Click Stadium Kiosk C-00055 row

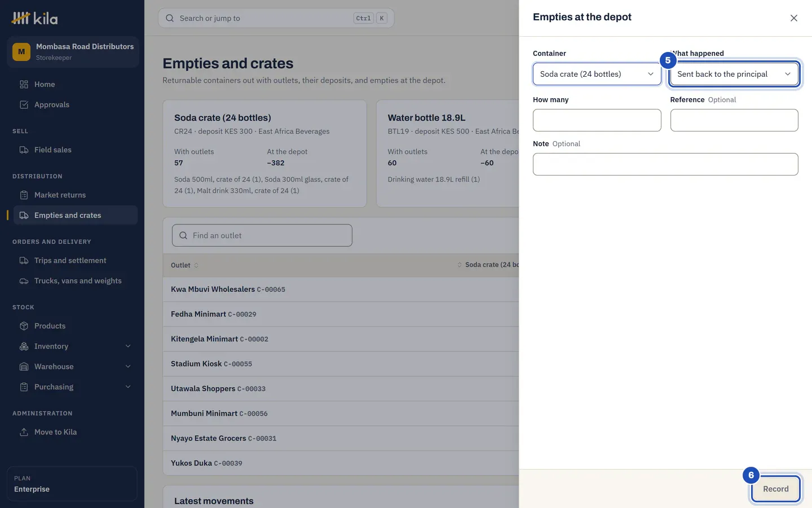coord(341,364)
